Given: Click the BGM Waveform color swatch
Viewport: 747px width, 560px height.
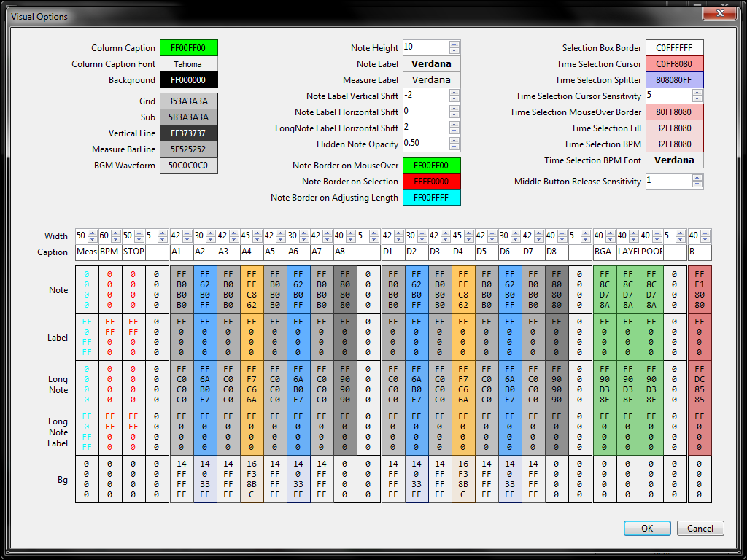Looking at the screenshot, I should (x=188, y=165).
